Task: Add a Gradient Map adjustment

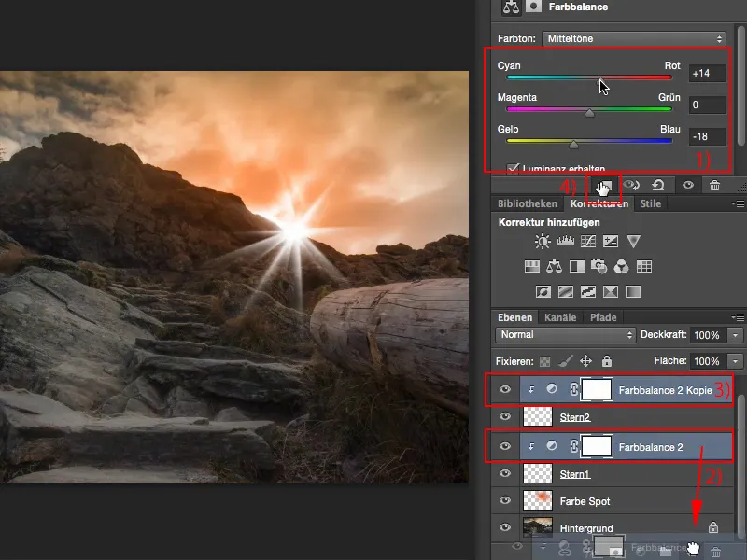Action: pos(633,291)
